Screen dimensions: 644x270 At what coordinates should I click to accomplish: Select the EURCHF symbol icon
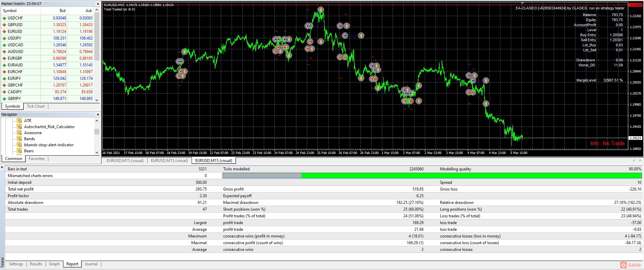click(4, 72)
